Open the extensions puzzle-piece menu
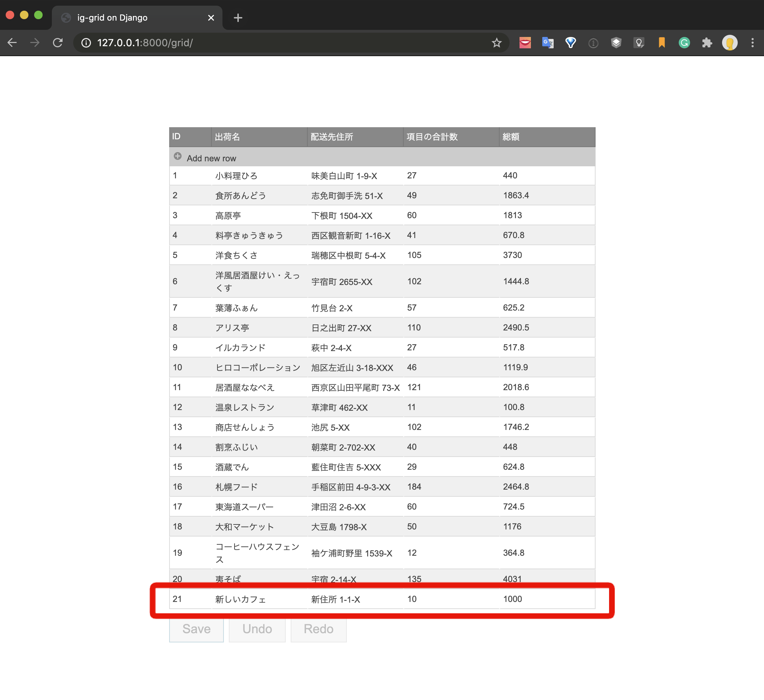The width and height of the screenshot is (764, 700). (707, 43)
